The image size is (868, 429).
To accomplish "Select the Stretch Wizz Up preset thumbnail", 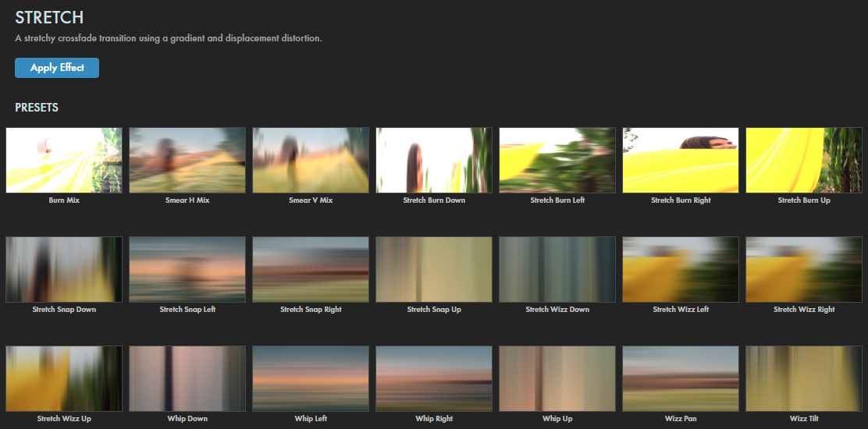I will [64, 379].
